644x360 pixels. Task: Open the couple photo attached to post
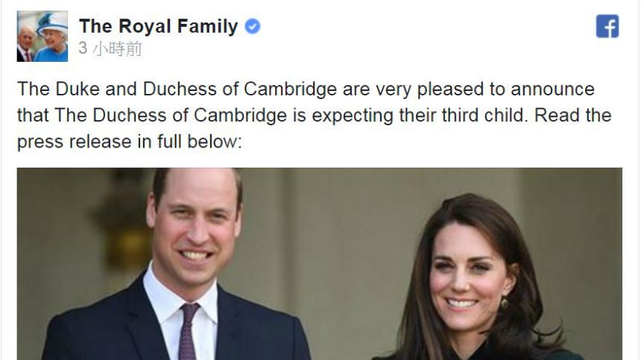(x=320, y=264)
